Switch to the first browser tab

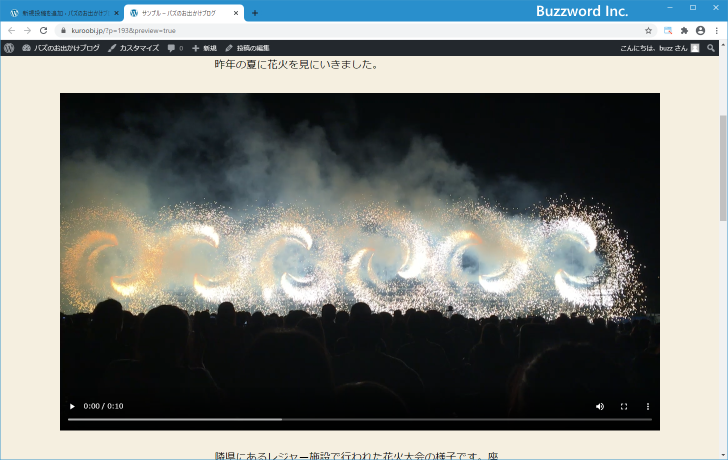(62, 13)
